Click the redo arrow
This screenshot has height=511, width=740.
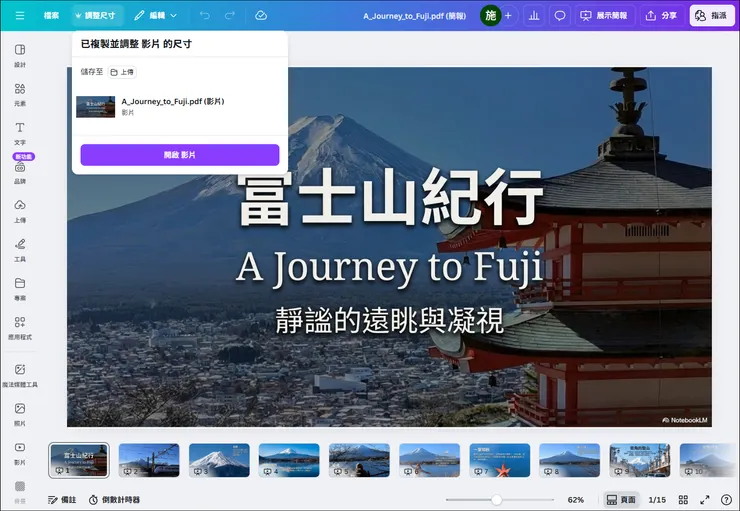(x=230, y=16)
